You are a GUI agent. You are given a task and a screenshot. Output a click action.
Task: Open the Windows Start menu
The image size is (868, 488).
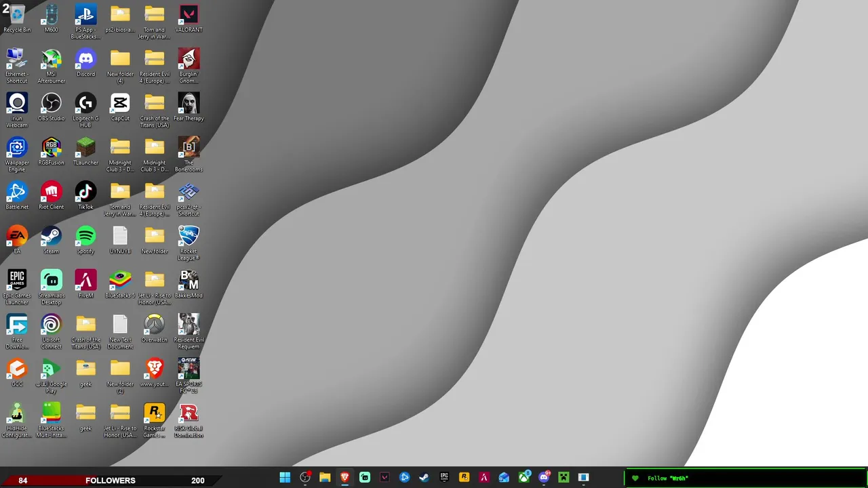(x=285, y=478)
